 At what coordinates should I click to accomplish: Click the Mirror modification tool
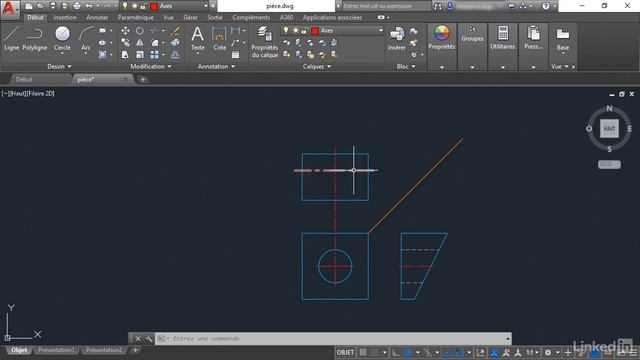point(140,42)
